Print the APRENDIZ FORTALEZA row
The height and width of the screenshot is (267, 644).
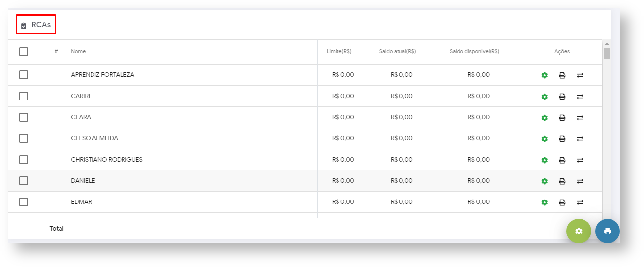pos(562,75)
